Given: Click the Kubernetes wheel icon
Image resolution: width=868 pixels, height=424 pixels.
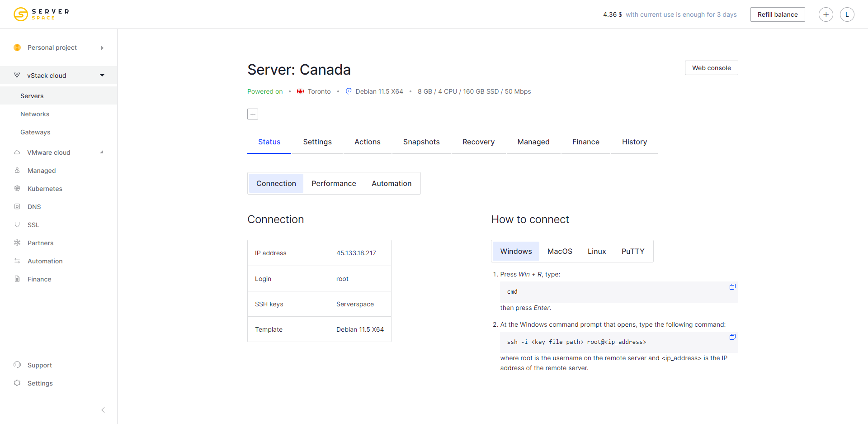Looking at the screenshot, I should coord(17,188).
